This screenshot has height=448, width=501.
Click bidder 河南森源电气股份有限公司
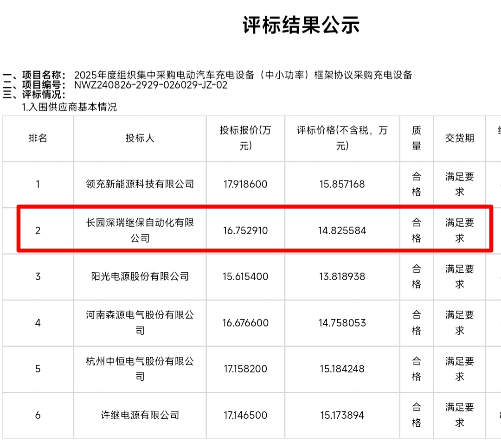(x=140, y=323)
